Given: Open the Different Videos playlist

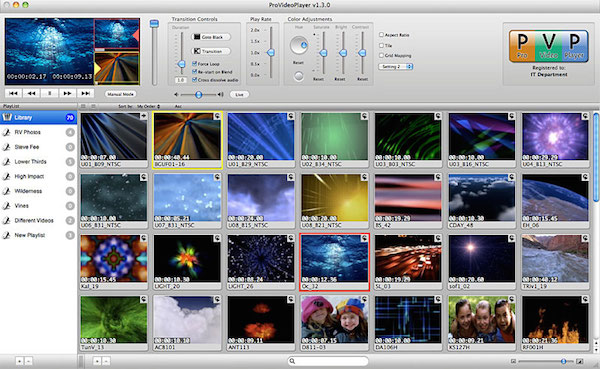Looking at the screenshot, I should [x=38, y=220].
